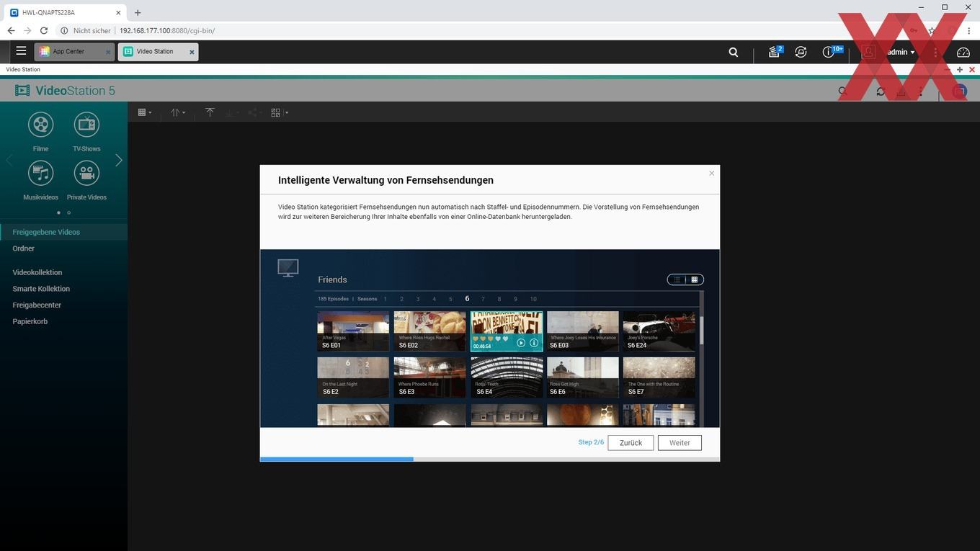The width and height of the screenshot is (980, 551).
Task: Open the TV-Shows category icon
Action: click(86, 125)
